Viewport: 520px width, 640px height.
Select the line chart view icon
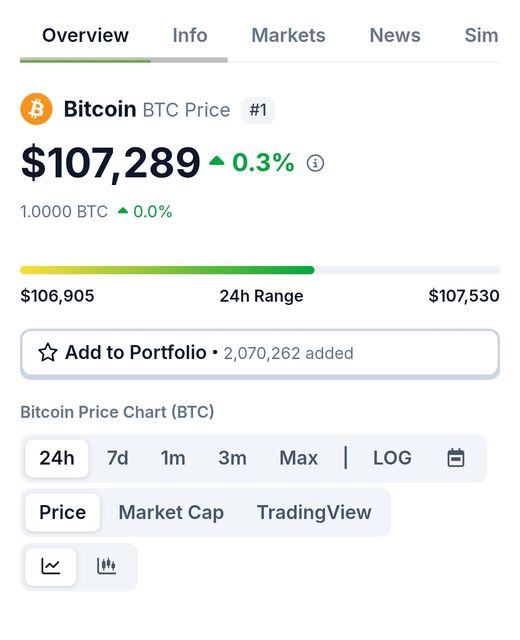tap(51, 567)
